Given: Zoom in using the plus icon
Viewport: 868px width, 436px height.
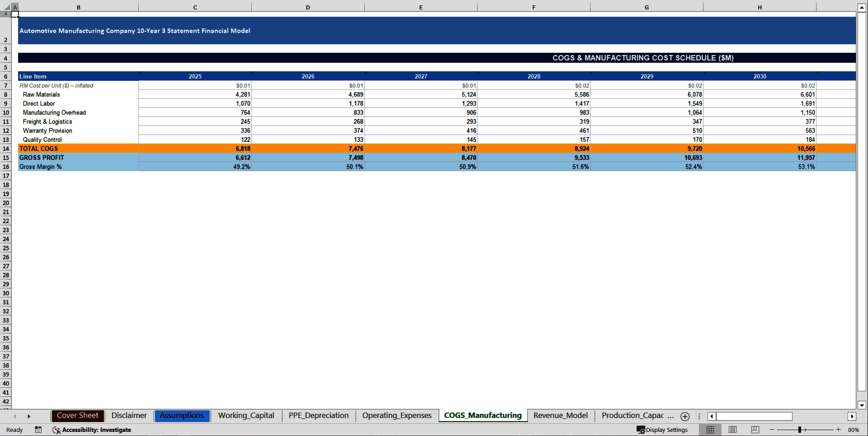Looking at the screenshot, I should (x=839, y=430).
